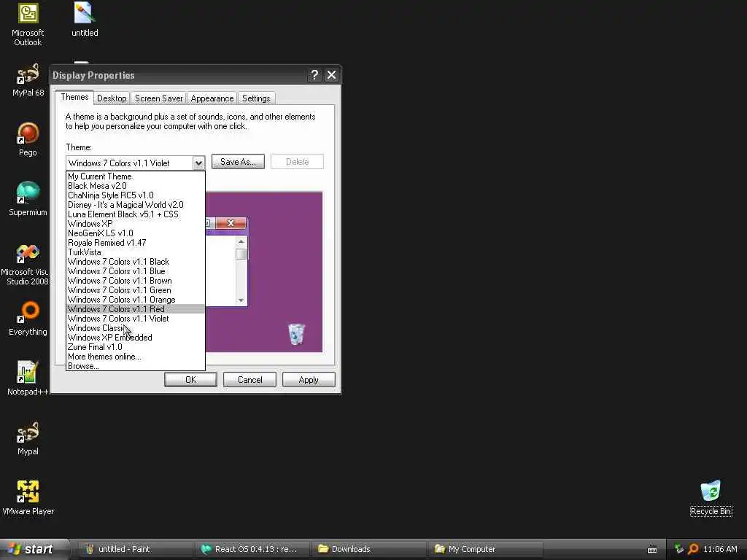This screenshot has width=747, height=560.
Task: Click the Save As... button
Action: pyautogui.click(x=238, y=162)
